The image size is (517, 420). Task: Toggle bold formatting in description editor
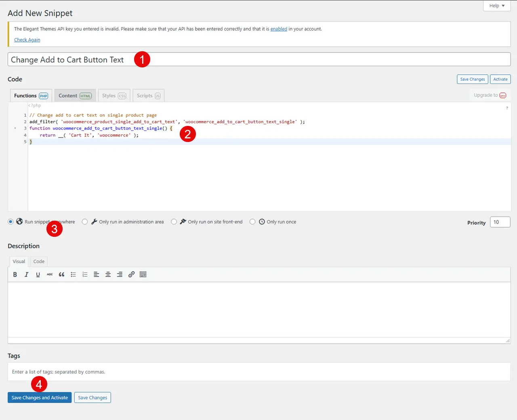[x=15, y=274]
